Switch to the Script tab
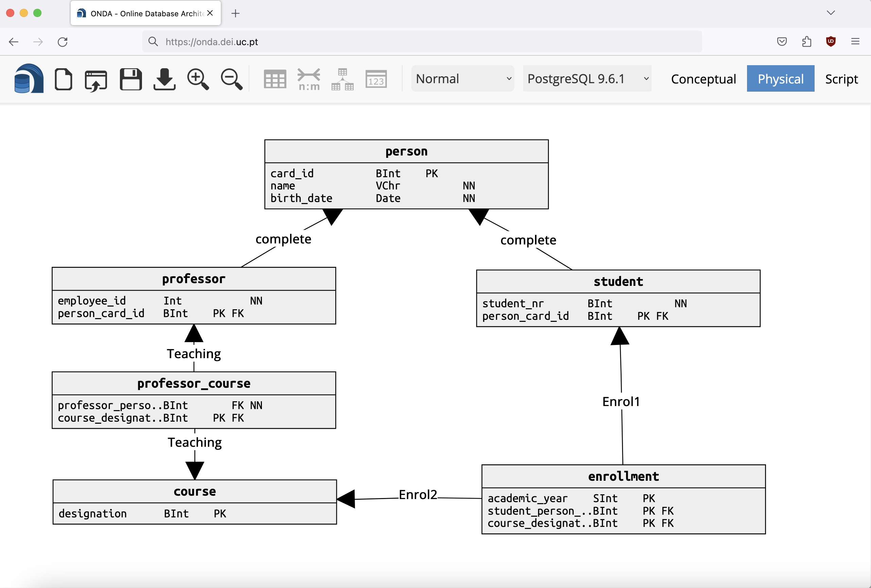 click(841, 79)
